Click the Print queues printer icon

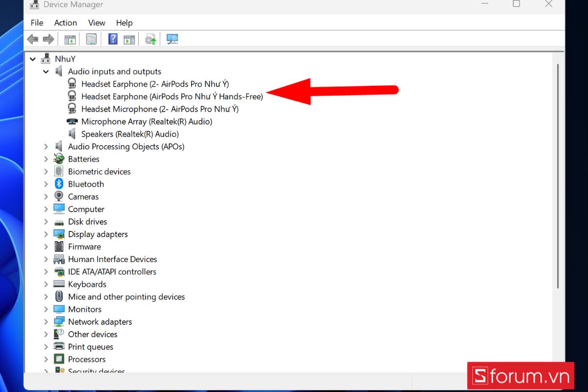pyautogui.click(x=59, y=346)
